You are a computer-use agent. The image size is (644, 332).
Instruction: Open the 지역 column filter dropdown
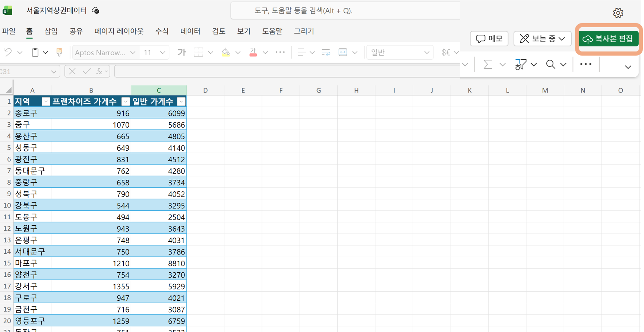(x=45, y=101)
